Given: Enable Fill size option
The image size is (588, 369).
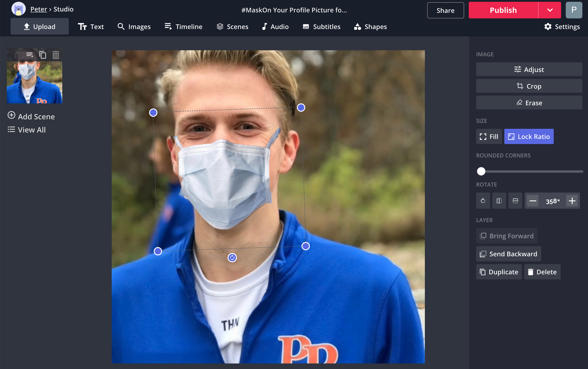Looking at the screenshot, I should tap(489, 137).
